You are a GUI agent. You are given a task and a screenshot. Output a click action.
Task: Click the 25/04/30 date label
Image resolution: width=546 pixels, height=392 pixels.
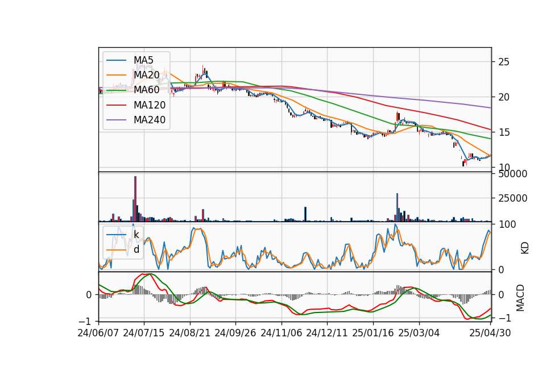tap(490, 333)
